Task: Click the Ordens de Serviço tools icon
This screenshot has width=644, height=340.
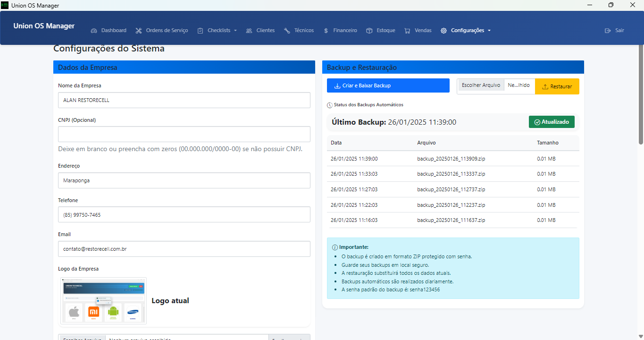Action: [x=139, y=31]
